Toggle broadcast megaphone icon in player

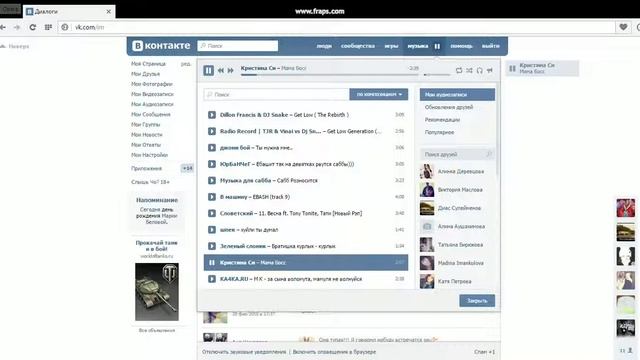(x=490, y=70)
